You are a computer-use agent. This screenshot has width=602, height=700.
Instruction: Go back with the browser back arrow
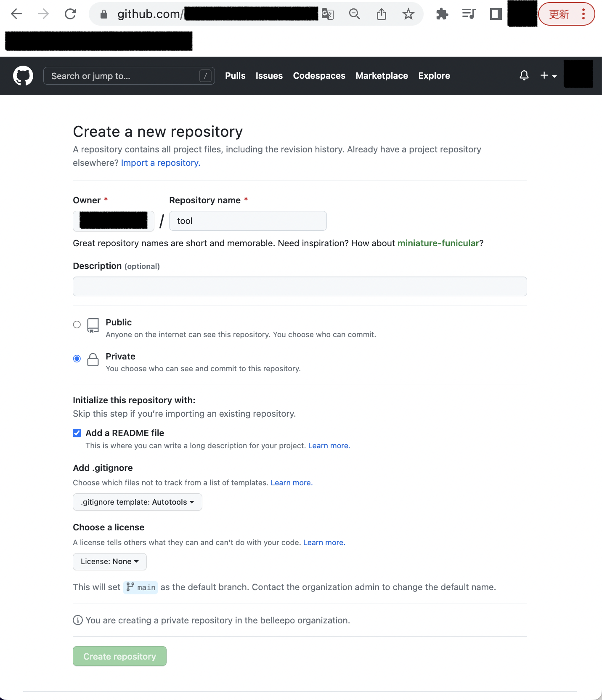tap(16, 14)
